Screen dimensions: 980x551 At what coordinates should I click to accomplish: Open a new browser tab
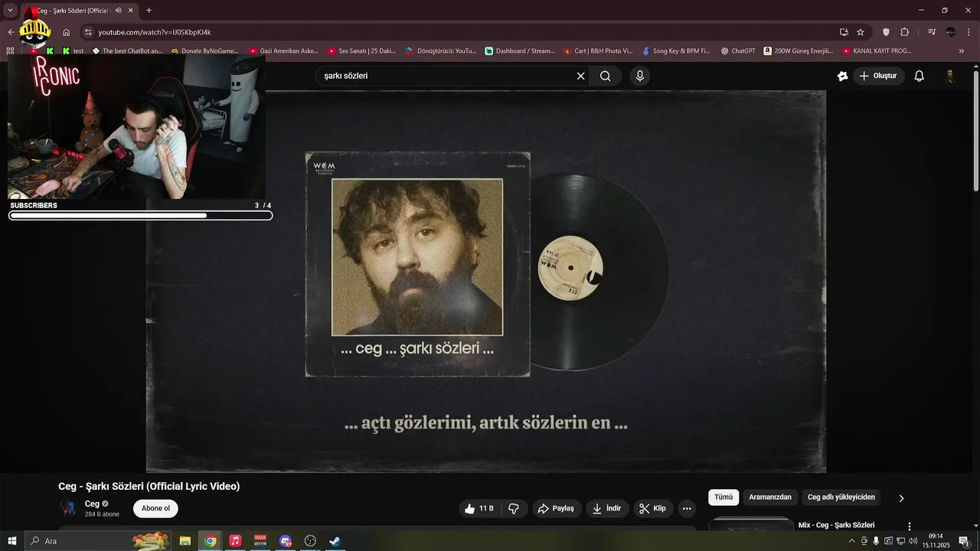pyautogui.click(x=149, y=11)
